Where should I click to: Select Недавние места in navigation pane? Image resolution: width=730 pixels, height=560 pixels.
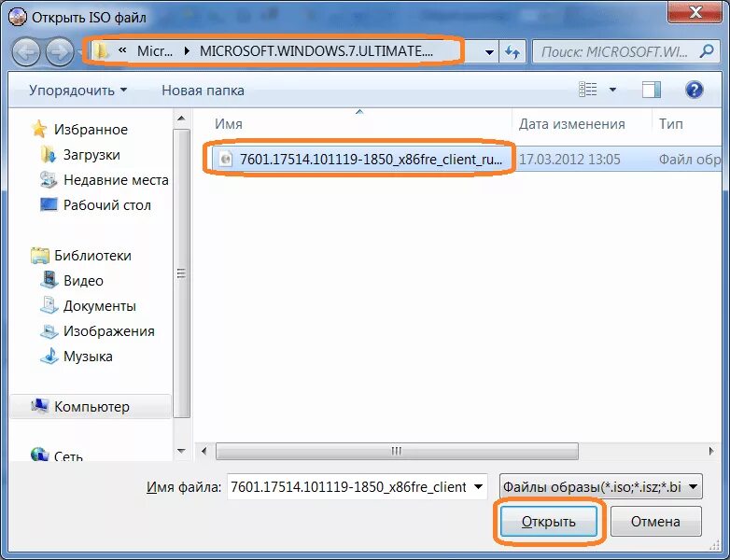(116, 180)
